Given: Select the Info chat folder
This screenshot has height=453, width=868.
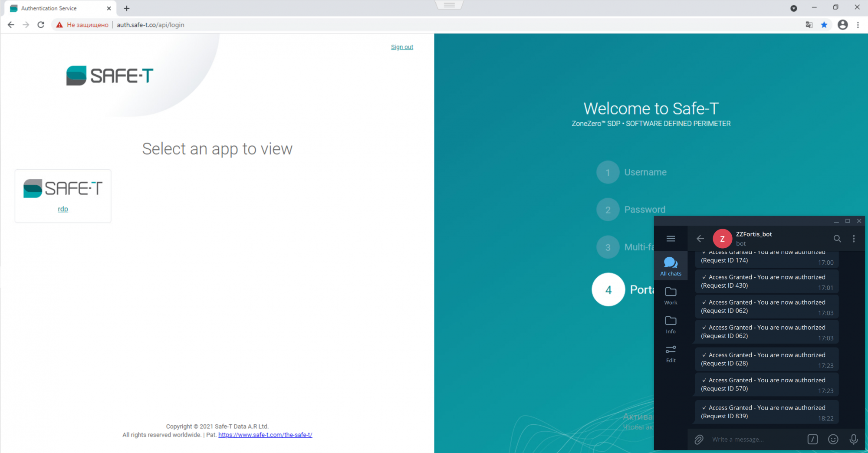Looking at the screenshot, I should point(671,325).
